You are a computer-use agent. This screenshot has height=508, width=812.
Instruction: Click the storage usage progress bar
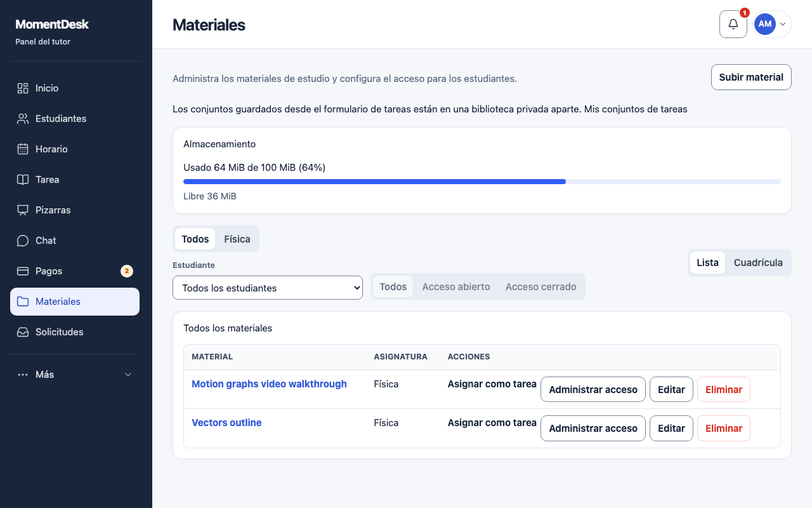coord(482,182)
